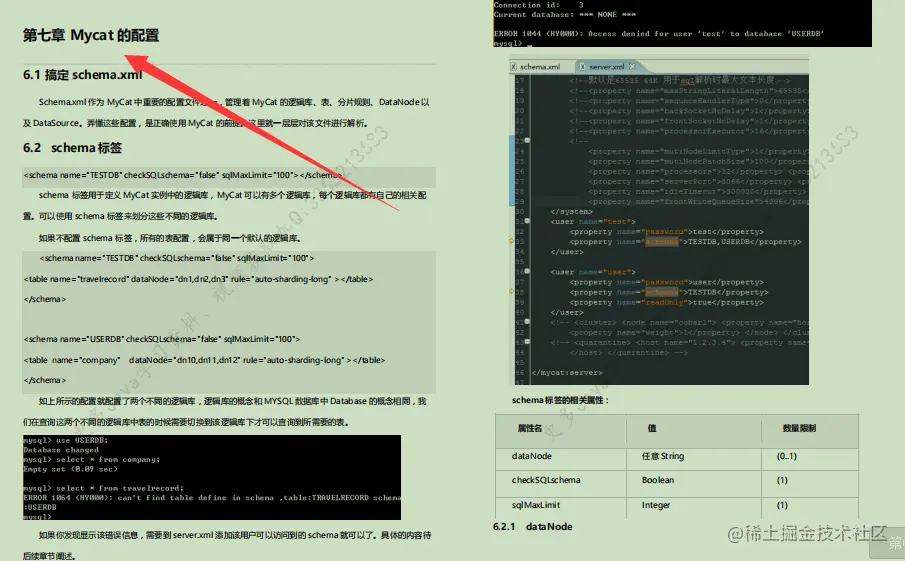The height and width of the screenshot is (561, 905).
Task: Click the "Current database: *** NONE ***" line
Action: click(x=564, y=15)
